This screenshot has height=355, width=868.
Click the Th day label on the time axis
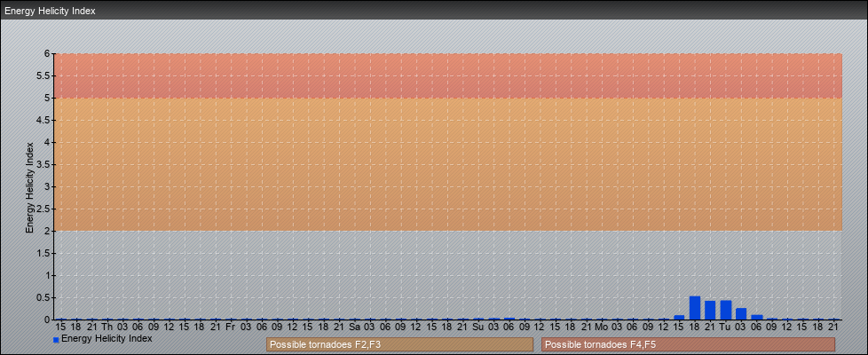coord(107,327)
